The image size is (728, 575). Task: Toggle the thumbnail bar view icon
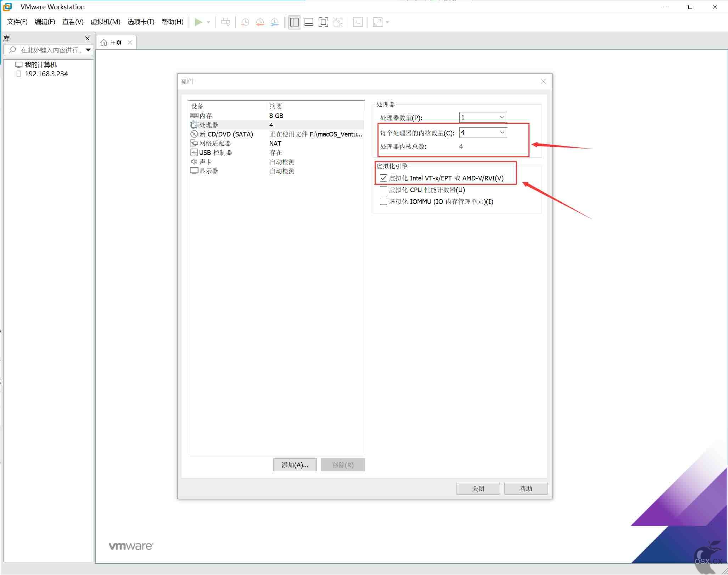pyautogui.click(x=309, y=22)
